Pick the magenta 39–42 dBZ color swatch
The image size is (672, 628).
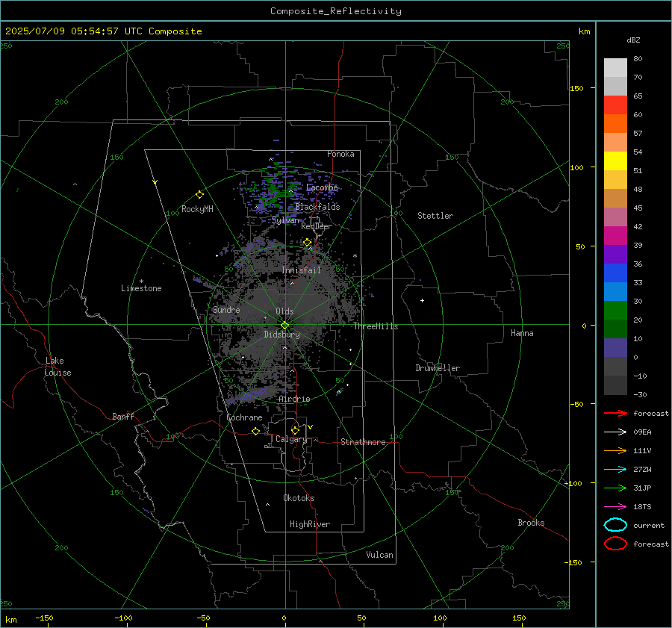coord(615,236)
